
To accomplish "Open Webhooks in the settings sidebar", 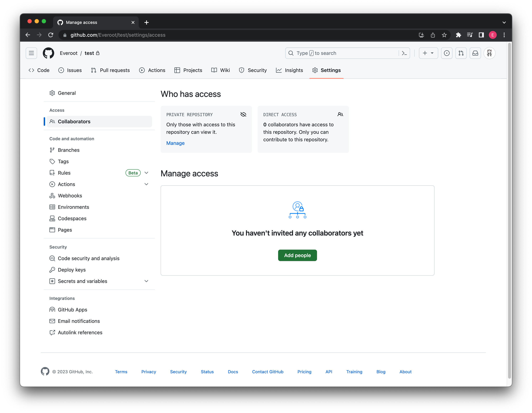I will click(x=99, y=196).
